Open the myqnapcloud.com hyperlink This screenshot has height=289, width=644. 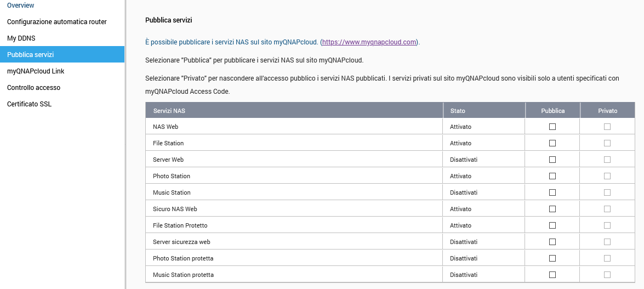pyautogui.click(x=369, y=42)
